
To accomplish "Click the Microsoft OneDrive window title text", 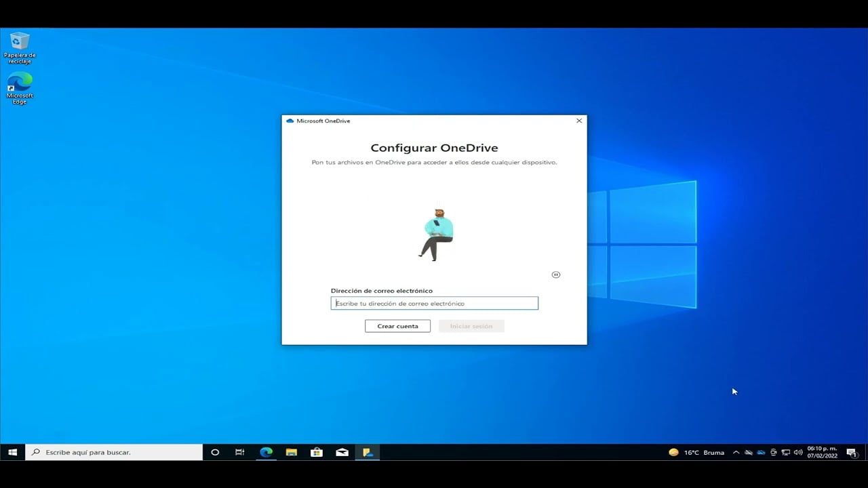I will (x=323, y=121).
